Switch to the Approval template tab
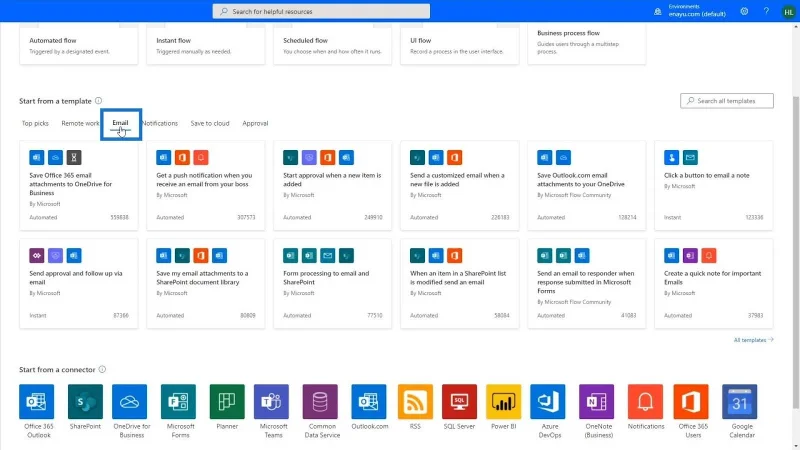The width and height of the screenshot is (800, 450). pyautogui.click(x=255, y=123)
